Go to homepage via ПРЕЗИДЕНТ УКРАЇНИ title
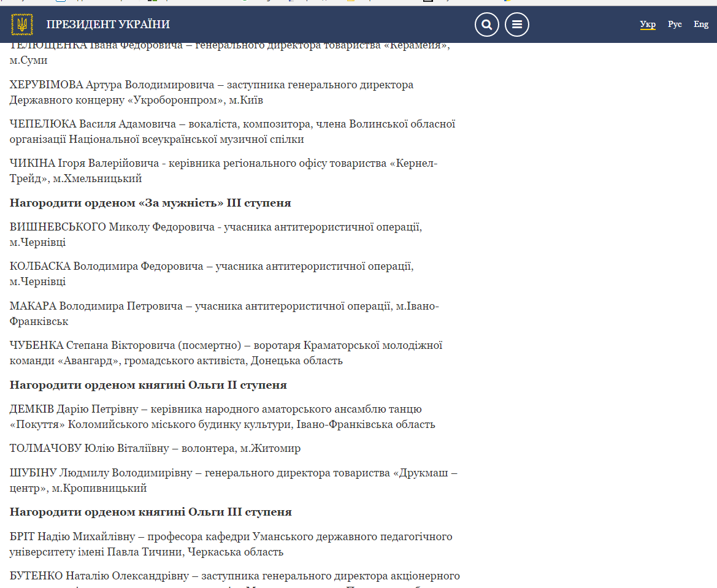This screenshot has height=588, width=717. coord(108,25)
